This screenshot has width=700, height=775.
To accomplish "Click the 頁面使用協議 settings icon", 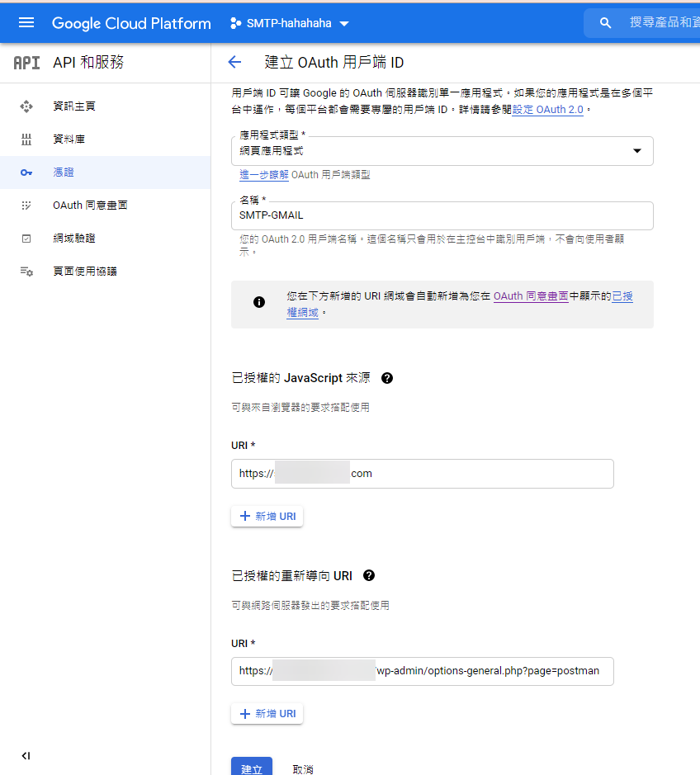I will [26, 272].
